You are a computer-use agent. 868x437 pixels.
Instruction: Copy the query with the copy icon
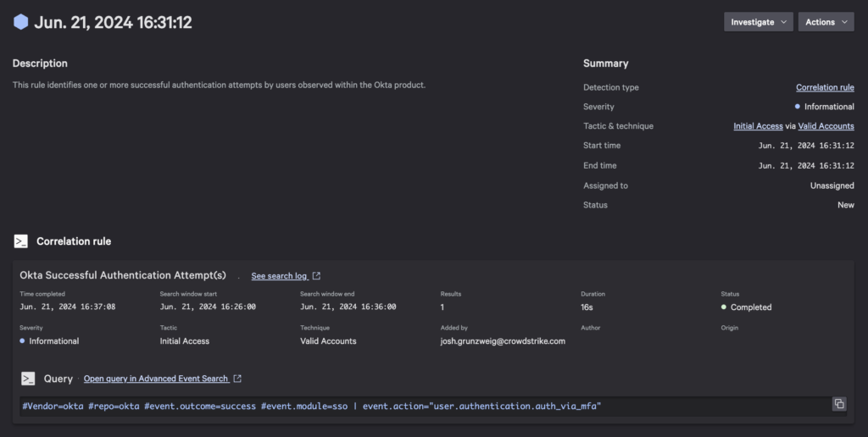click(839, 404)
